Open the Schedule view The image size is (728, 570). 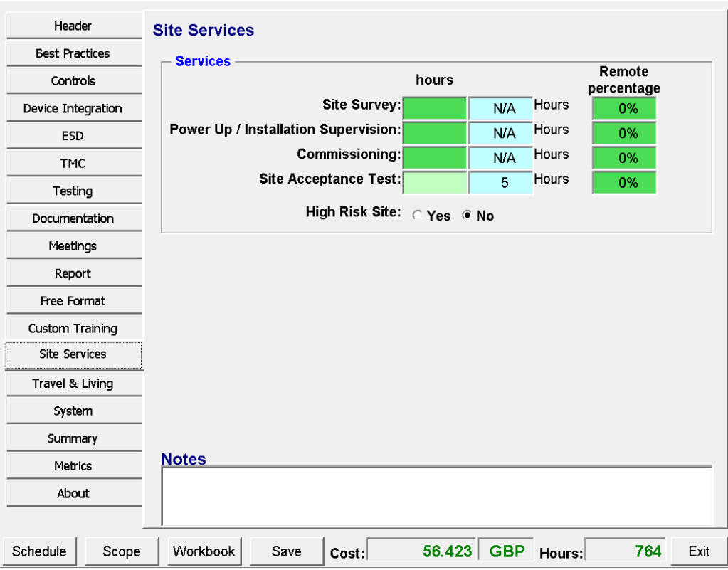point(40,551)
